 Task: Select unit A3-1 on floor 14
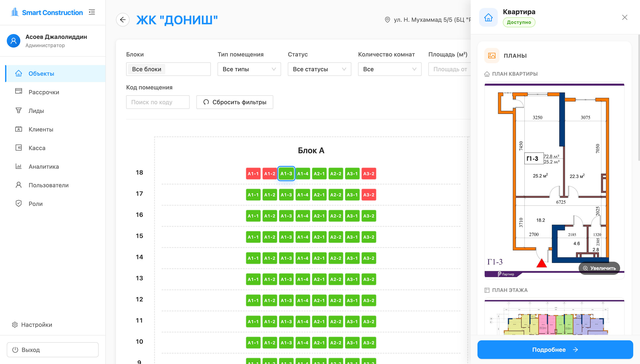click(x=352, y=258)
